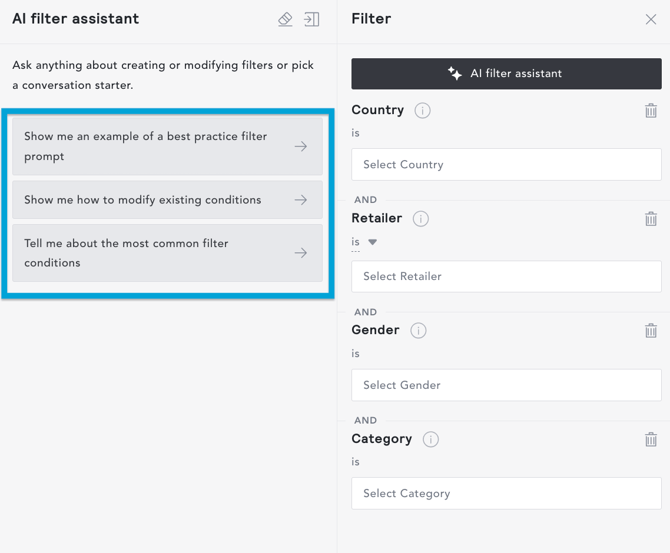
Task: Pick 'most common filter conditions' starter
Action: pos(167,253)
